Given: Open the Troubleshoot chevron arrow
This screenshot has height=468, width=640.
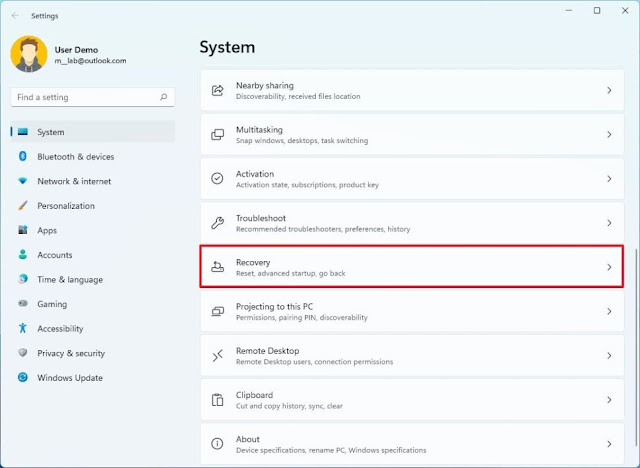Looking at the screenshot, I should [609, 222].
